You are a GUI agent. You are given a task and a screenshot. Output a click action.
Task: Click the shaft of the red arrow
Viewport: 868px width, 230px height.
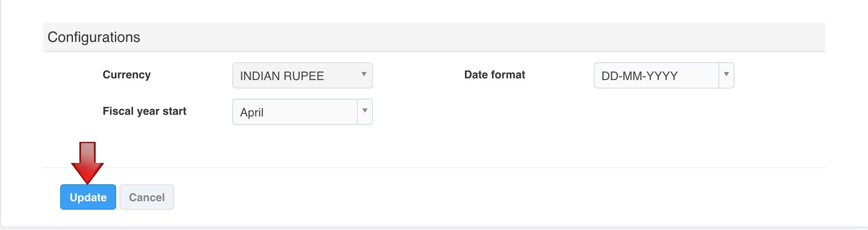coord(87,152)
